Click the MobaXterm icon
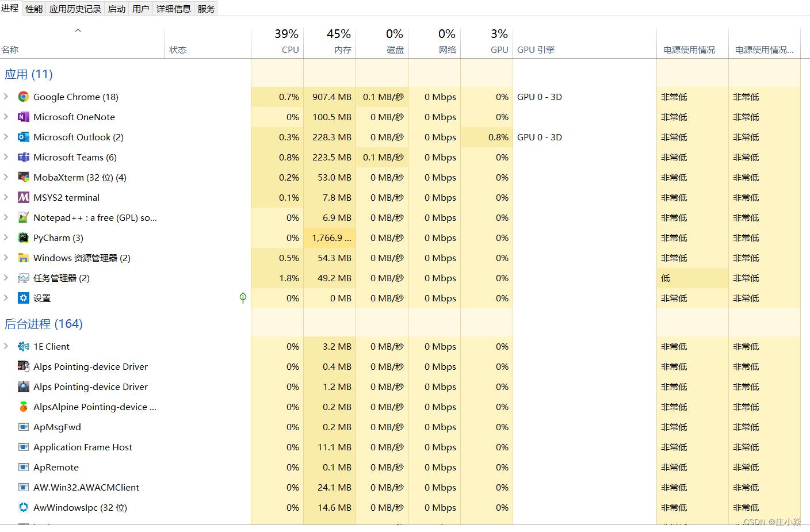This screenshot has height=532, width=810. [x=23, y=177]
